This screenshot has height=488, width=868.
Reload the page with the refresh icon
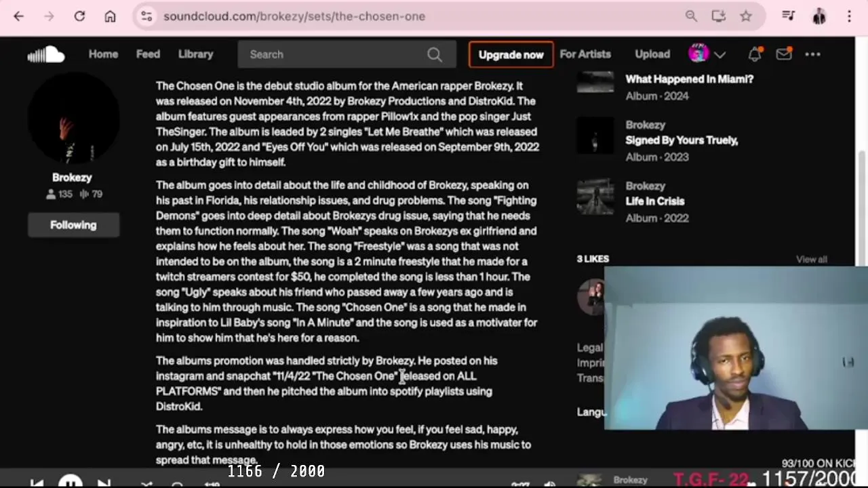pos(79,16)
